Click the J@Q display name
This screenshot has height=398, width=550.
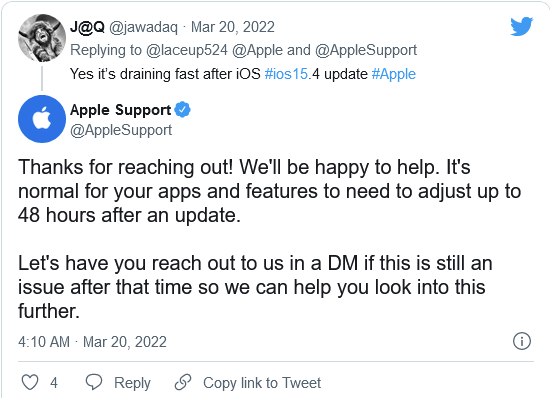coord(87,26)
